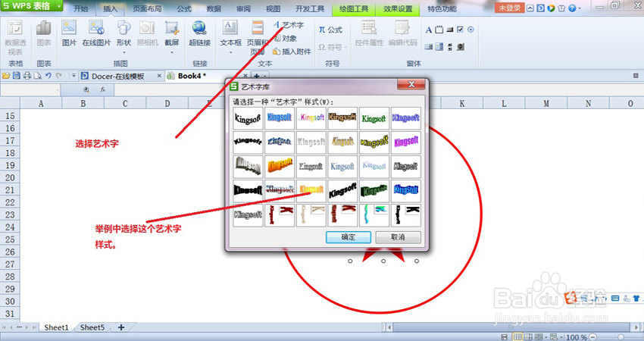Viewport: 644px width, 341px height.
Task: Click the command button control icon in 窗体
Action: coord(450,30)
